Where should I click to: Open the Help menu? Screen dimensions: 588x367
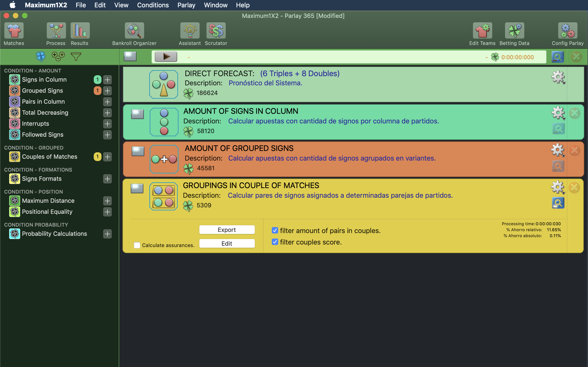coord(243,5)
